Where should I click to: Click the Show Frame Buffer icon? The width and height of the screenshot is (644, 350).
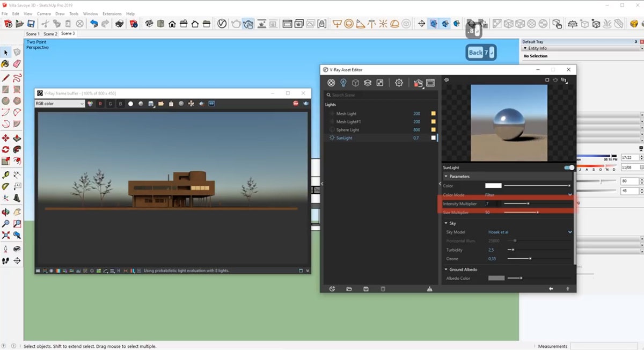(x=430, y=83)
